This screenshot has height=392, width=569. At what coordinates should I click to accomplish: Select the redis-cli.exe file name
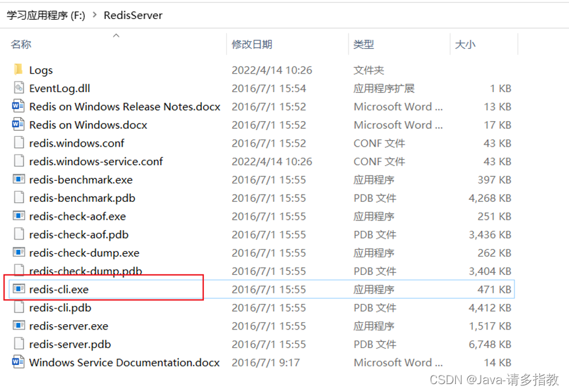(59, 289)
